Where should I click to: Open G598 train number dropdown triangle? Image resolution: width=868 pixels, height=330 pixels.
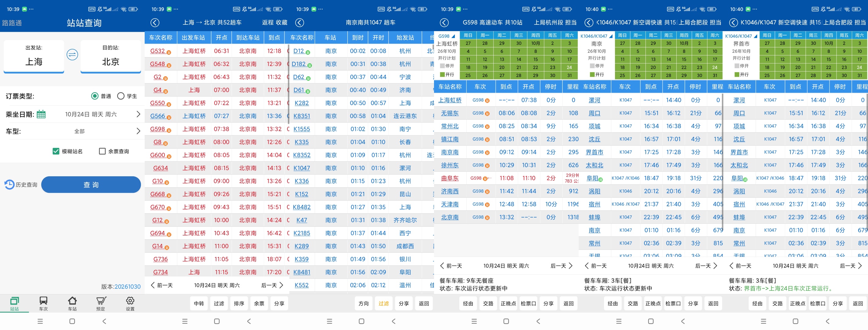[x=453, y=36]
